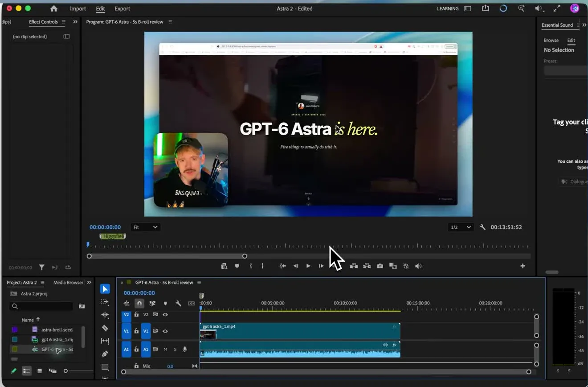Screen dimensions: 588x387
Task: Open Comparison View in the Program monitor
Action: pyautogui.click(x=392, y=266)
